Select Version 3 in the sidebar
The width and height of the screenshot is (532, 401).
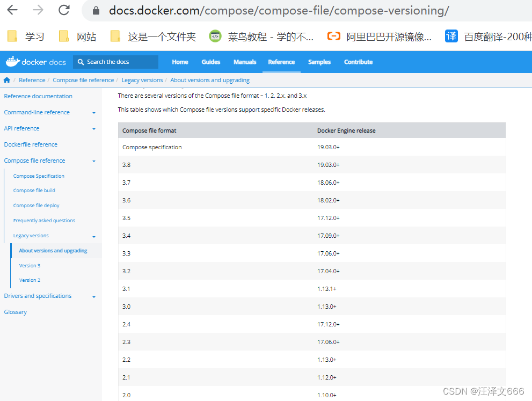(30, 265)
